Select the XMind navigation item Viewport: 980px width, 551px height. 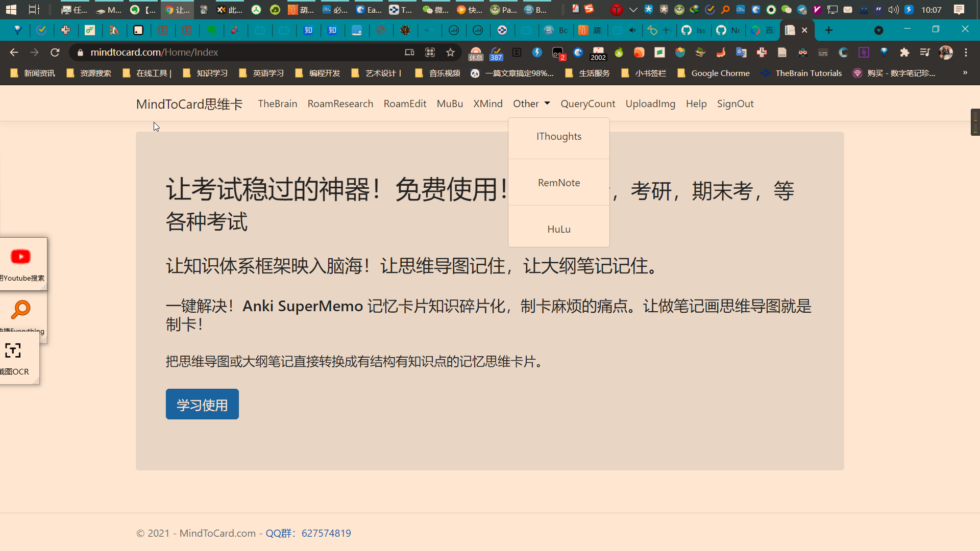[487, 104]
